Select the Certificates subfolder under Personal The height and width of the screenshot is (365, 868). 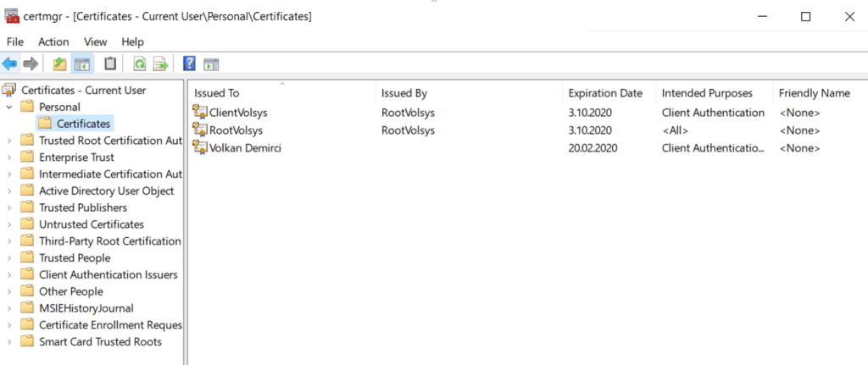(x=84, y=124)
